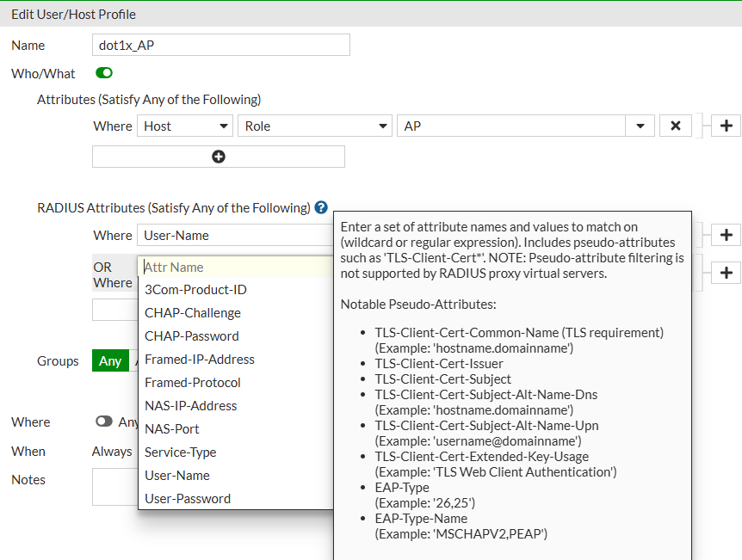The height and width of the screenshot is (560, 742).
Task: Expand the Role attribute dropdown
Action: [314, 126]
